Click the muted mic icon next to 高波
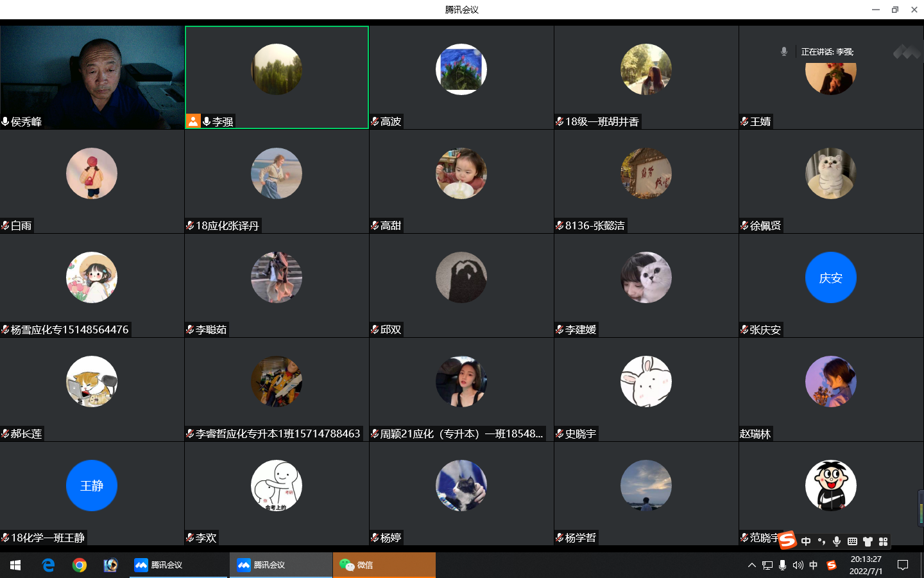 (x=375, y=121)
